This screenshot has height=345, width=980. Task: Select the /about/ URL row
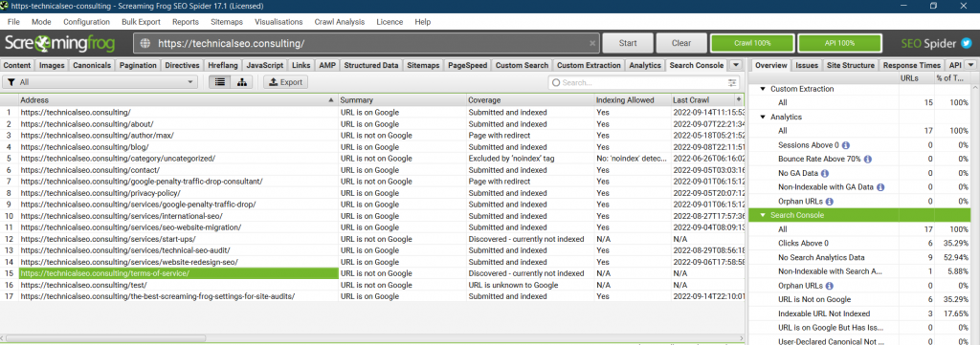(177, 124)
